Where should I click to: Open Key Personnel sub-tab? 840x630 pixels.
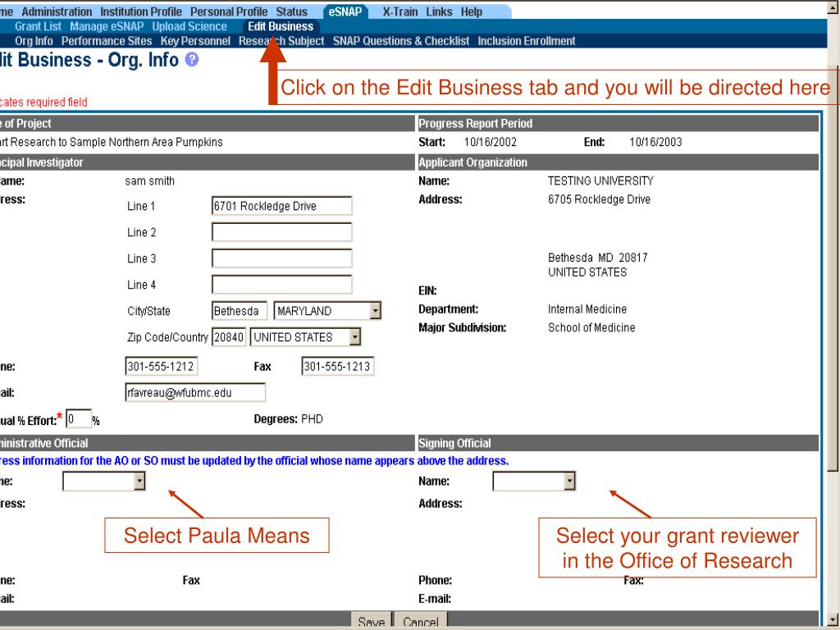(x=195, y=41)
